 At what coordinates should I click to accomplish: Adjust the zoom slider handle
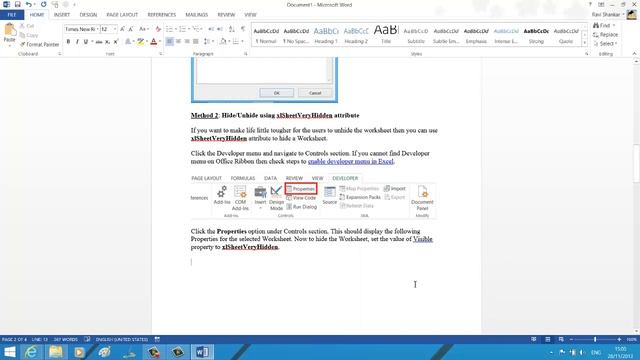click(x=595, y=339)
